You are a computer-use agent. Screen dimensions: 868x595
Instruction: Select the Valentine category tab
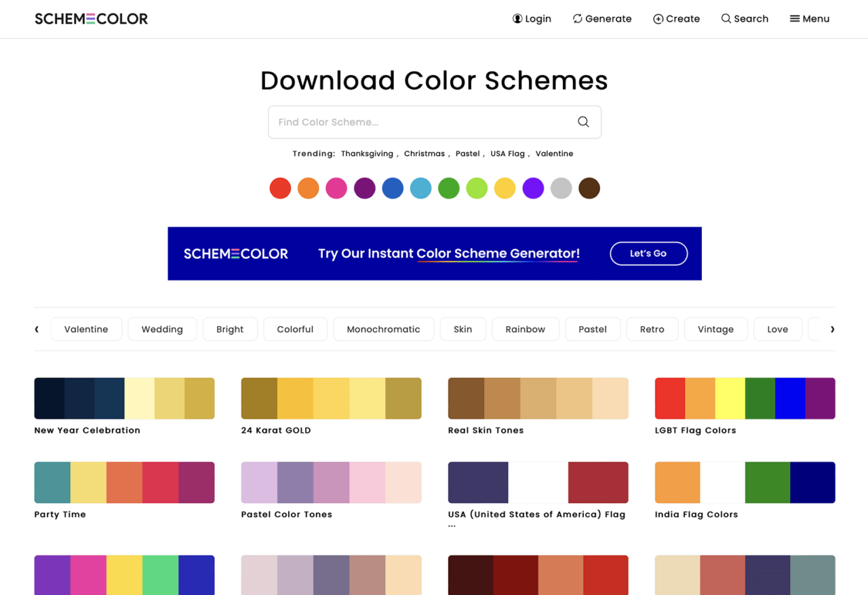[x=86, y=329]
